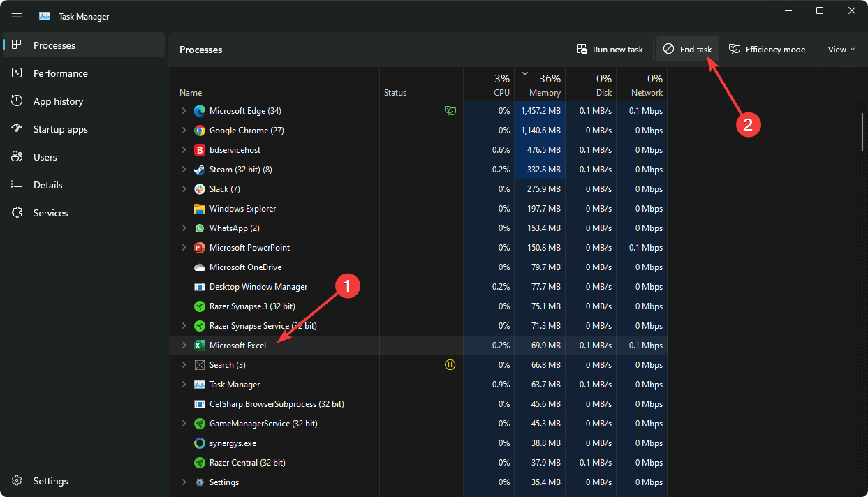Sort by the Disk column header
The image size is (868, 497).
[591, 83]
